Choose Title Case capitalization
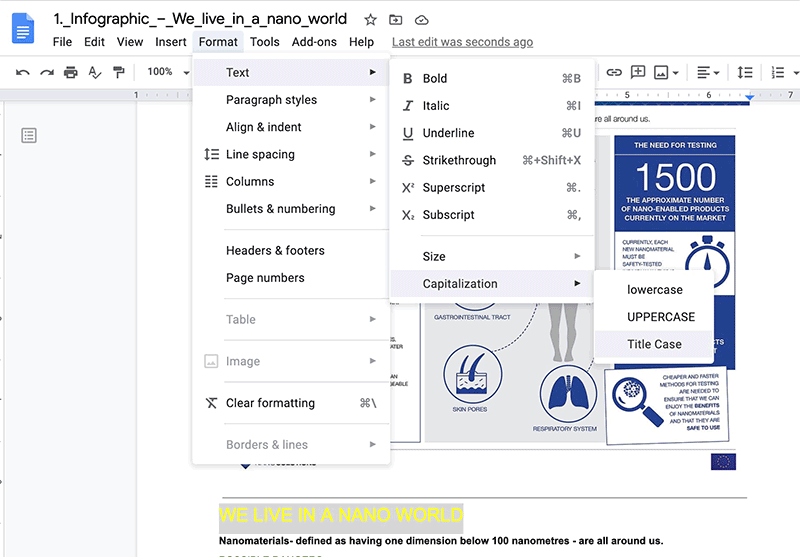Viewport: 800px width, 557px height. (x=654, y=344)
